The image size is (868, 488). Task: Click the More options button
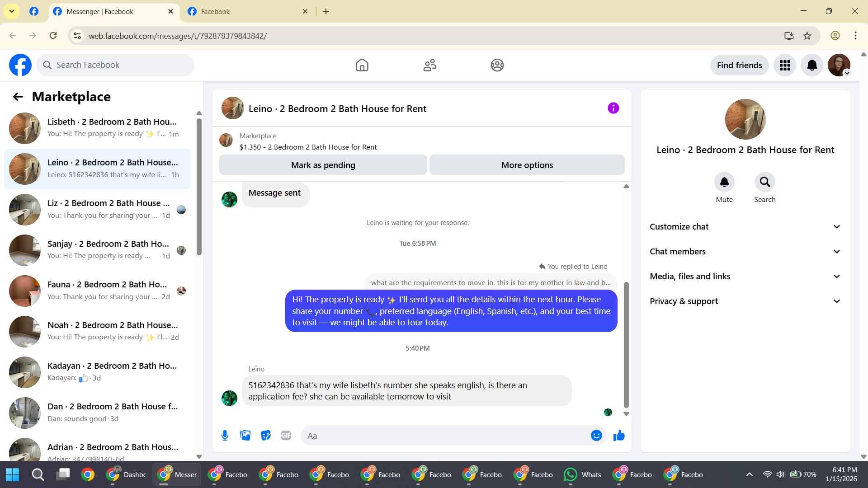(527, 165)
